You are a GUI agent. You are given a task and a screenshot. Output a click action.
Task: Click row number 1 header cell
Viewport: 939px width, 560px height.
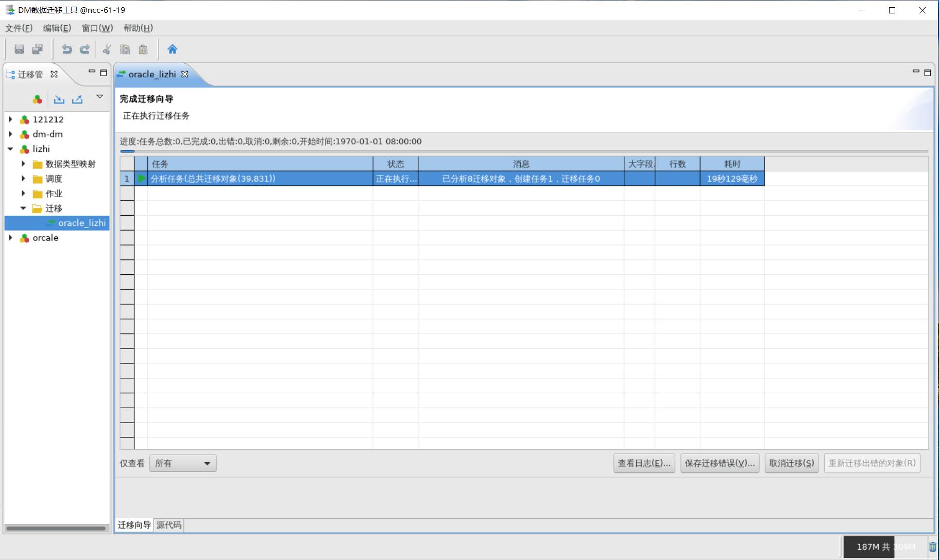click(127, 179)
